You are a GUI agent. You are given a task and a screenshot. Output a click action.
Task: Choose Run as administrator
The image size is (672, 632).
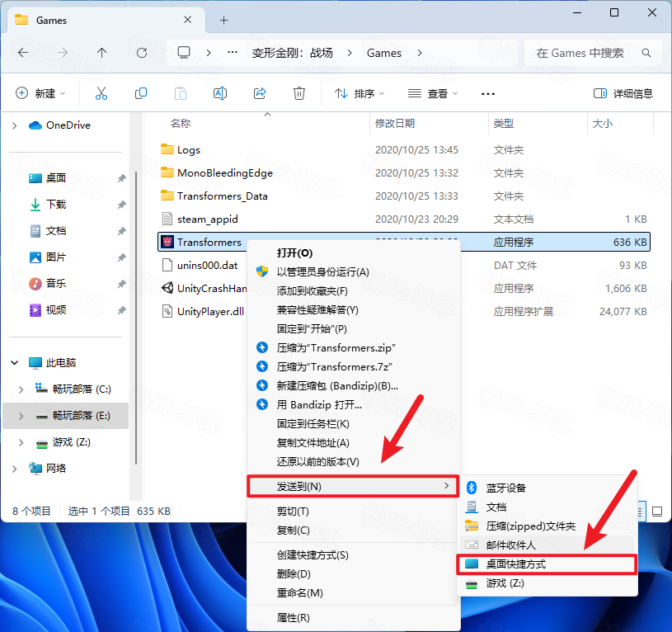tap(353, 271)
